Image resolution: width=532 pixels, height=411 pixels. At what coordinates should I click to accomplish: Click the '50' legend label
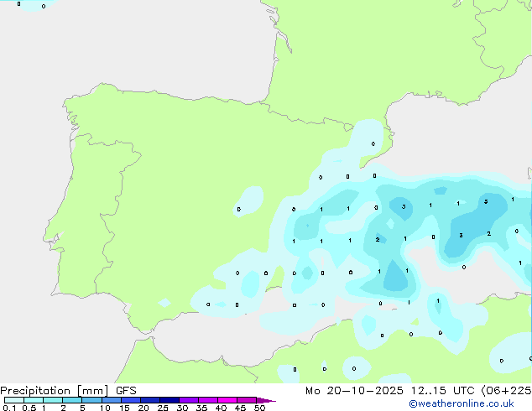259,408
